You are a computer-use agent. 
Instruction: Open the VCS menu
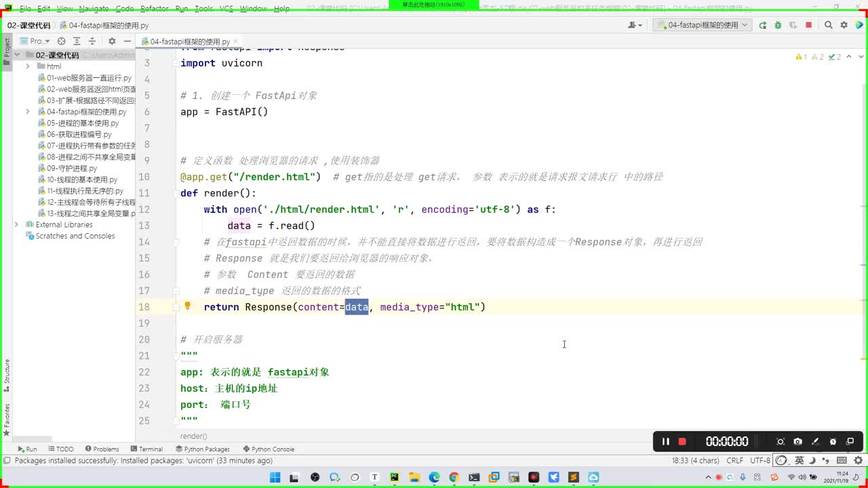pyautogui.click(x=226, y=9)
